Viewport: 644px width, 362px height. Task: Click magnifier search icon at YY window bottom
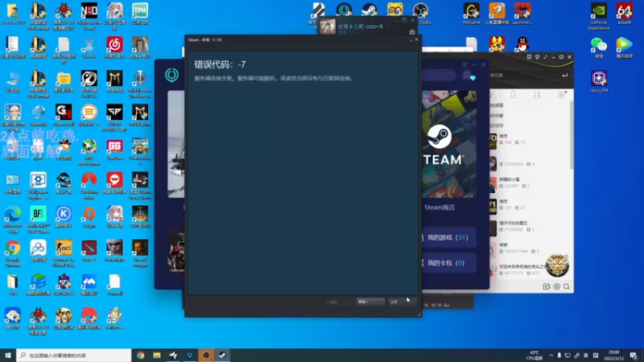tap(567, 286)
